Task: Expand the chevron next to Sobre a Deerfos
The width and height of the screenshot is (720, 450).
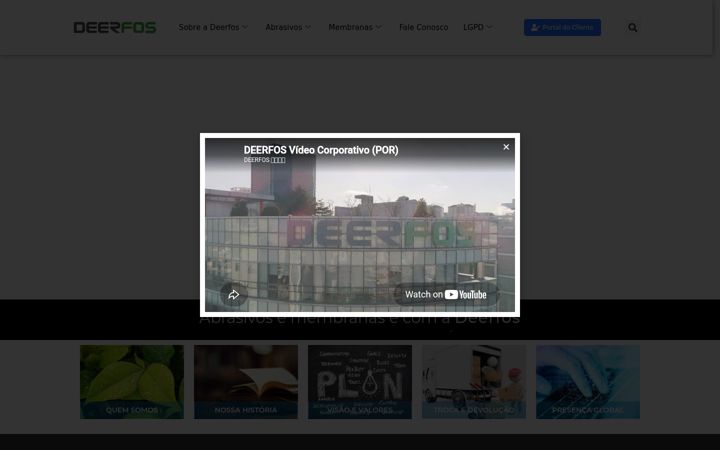Action: pyautogui.click(x=245, y=28)
